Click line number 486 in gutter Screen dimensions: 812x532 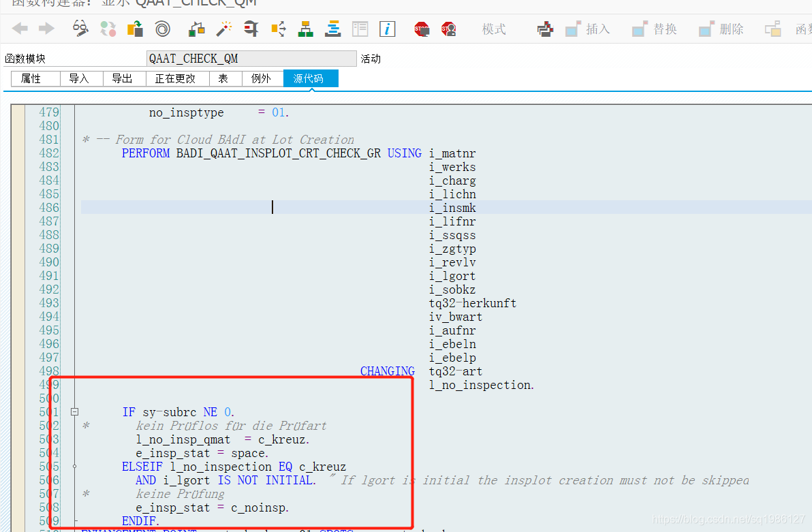[49, 208]
